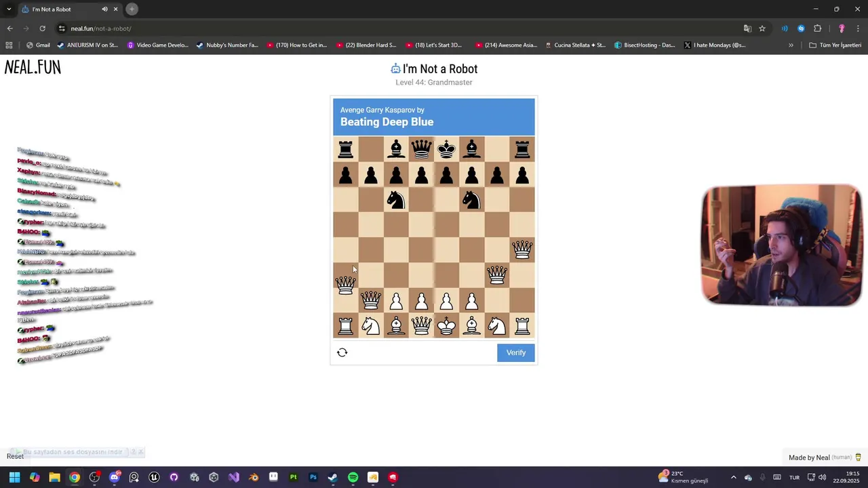Click the NEAL.FUN logo
The width and height of the screenshot is (868, 488).
pos(33,67)
